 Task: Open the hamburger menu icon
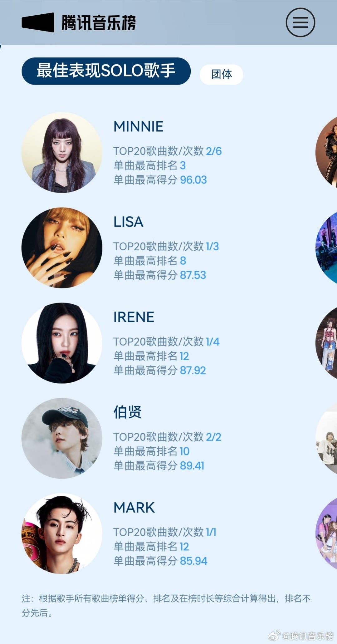(x=300, y=22)
